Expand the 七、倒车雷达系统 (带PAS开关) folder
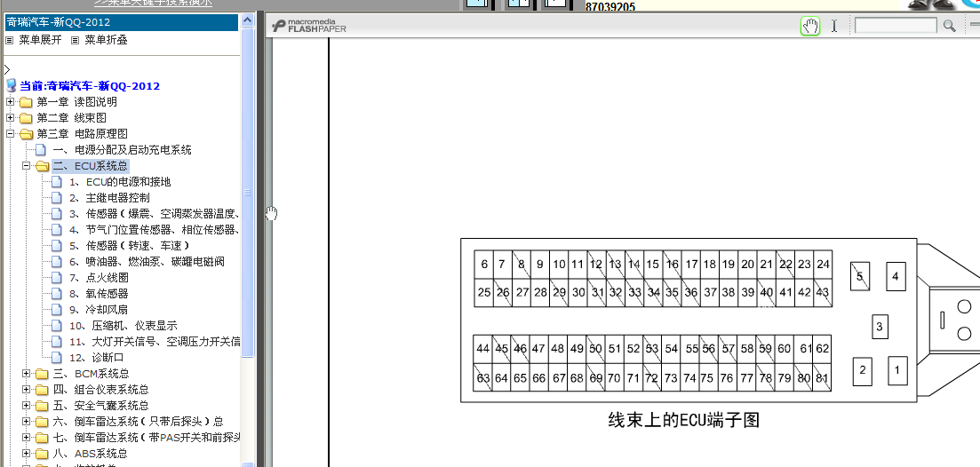This screenshot has width=980, height=467. [27, 437]
